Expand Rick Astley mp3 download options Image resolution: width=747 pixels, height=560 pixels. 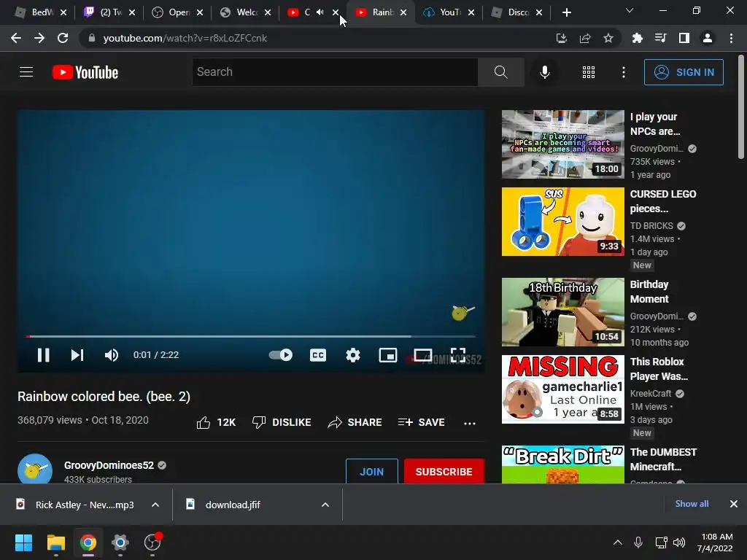point(155,505)
